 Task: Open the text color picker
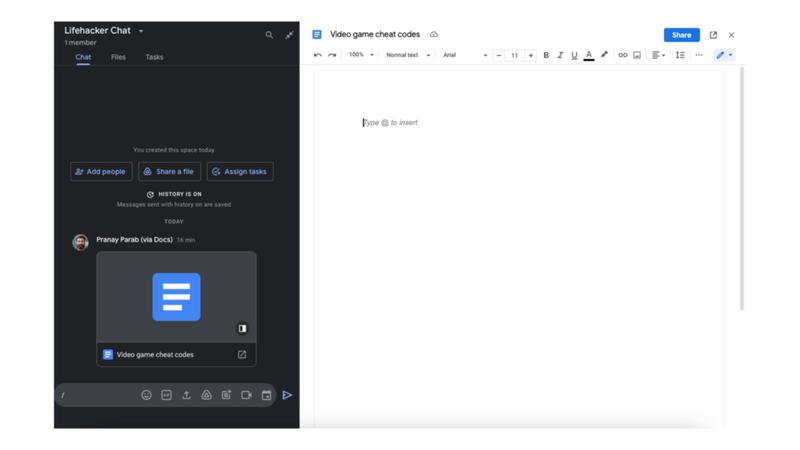click(589, 55)
